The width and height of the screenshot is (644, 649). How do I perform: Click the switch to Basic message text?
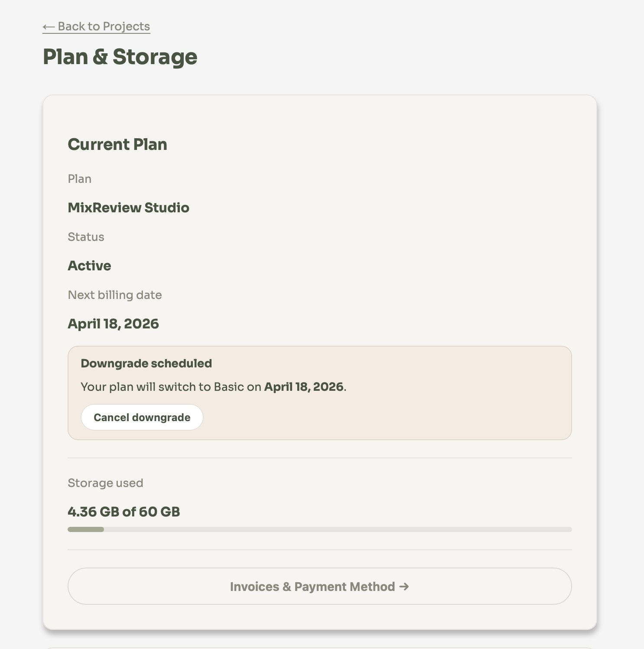click(x=171, y=386)
